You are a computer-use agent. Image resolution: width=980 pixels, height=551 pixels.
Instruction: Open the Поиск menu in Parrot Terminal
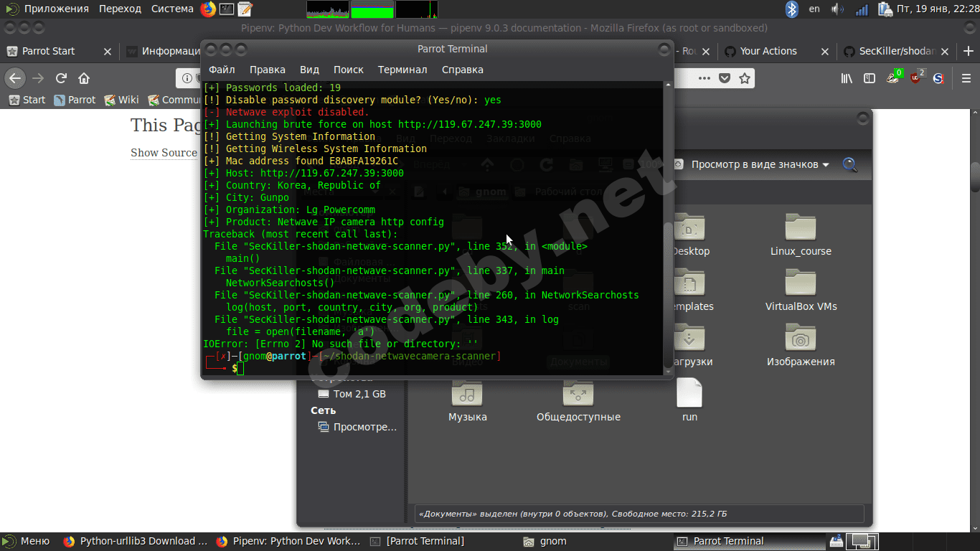click(x=349, y=70)
